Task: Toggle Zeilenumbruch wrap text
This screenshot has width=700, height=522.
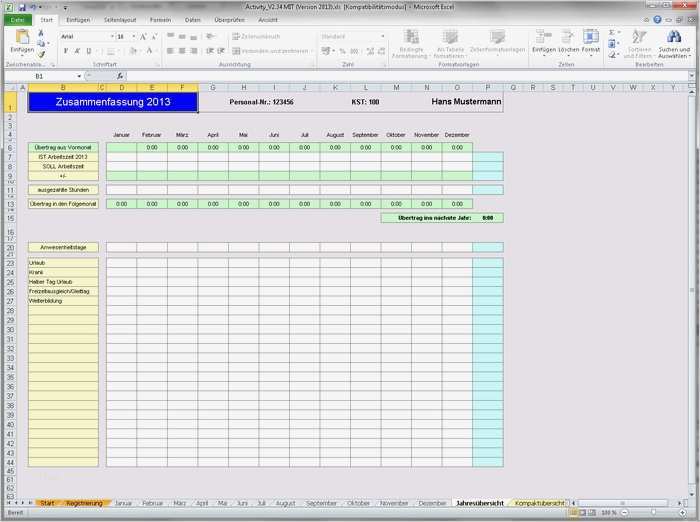Action: [x=256, y=36]
